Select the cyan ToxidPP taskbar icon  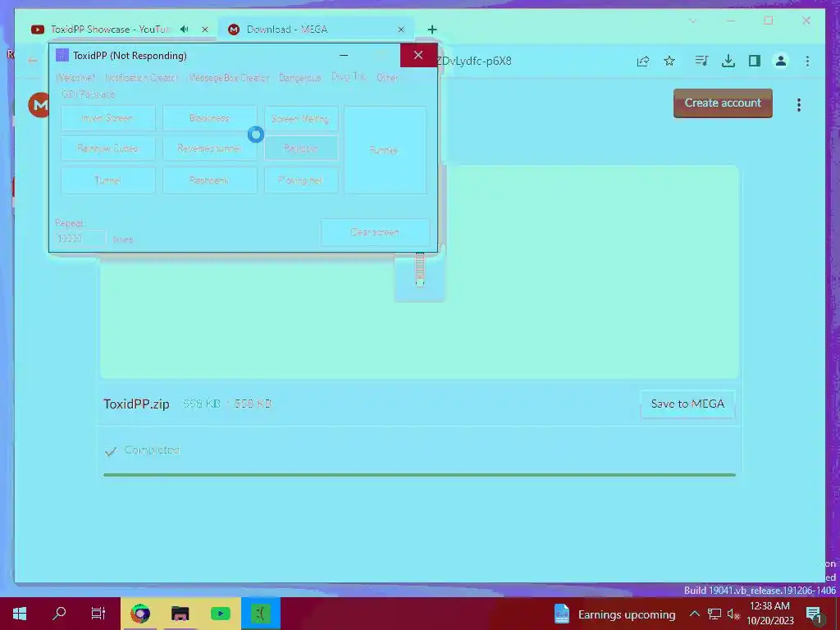[260, 614]
